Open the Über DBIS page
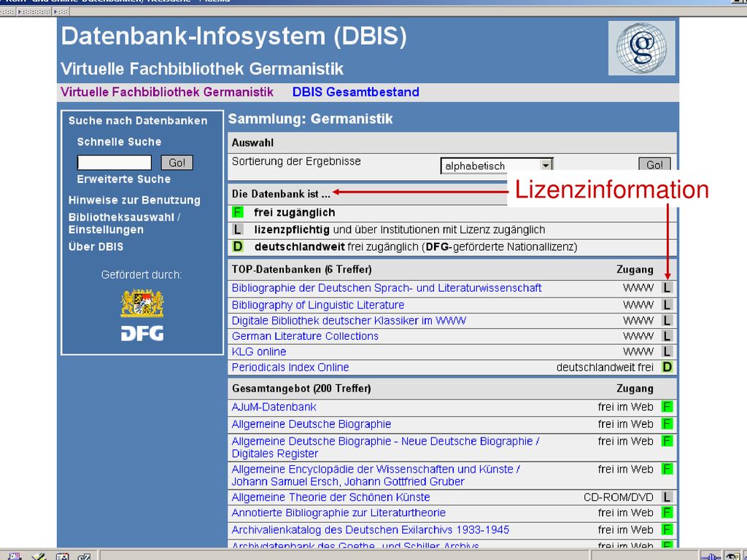The height and width of the screenshot is (560, 747). (96, 246)
